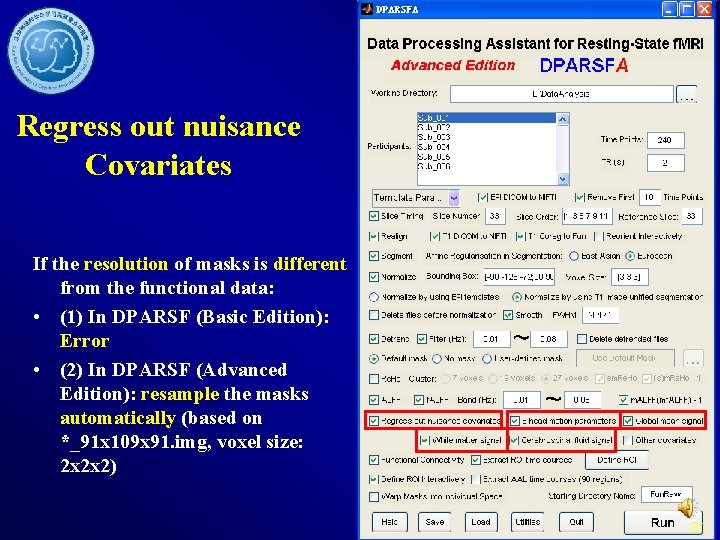720x540 pixels.
Task: Click the Slice Number field
Action: (495, 216)
